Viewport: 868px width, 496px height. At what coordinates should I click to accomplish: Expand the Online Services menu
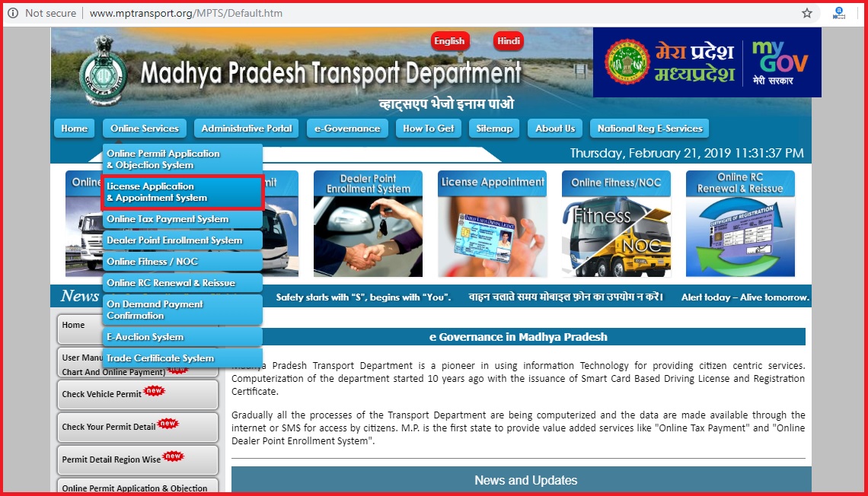pos(145,129)
